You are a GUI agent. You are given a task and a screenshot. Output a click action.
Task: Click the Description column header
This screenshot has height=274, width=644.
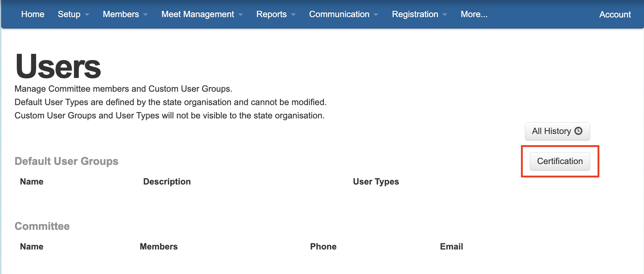[x=167, y=182]
